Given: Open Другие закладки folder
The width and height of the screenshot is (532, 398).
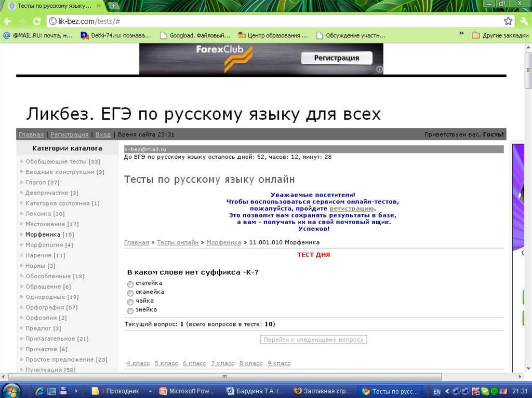Looking at the screenshot, I should point(500,35).
